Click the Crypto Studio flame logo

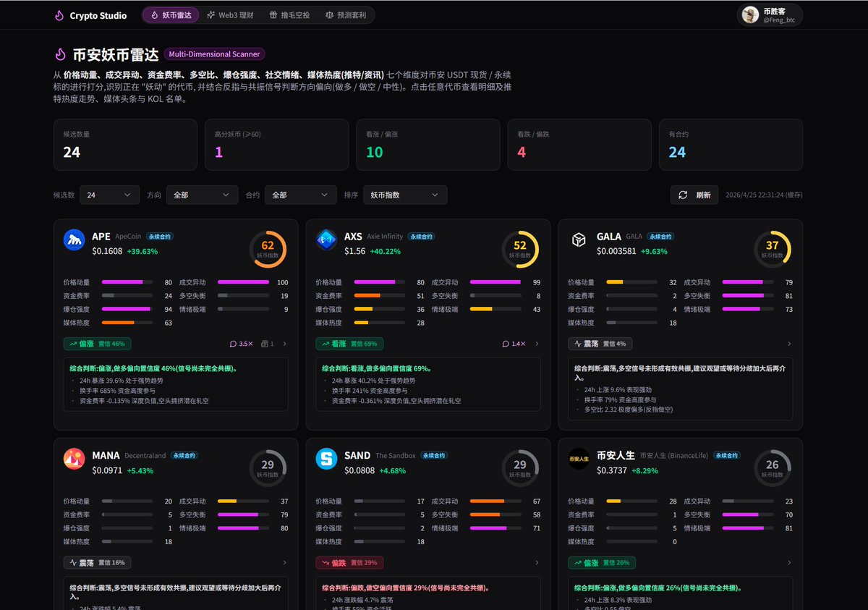59,15
